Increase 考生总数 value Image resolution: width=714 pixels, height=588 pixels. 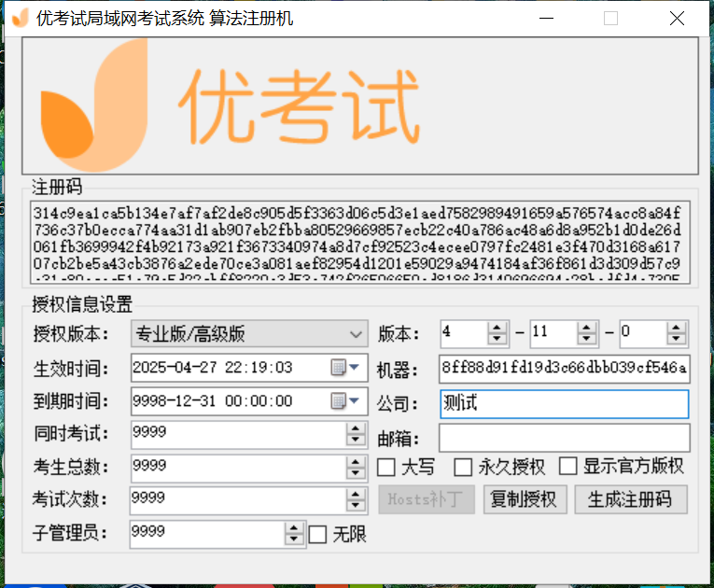(356, 461)
